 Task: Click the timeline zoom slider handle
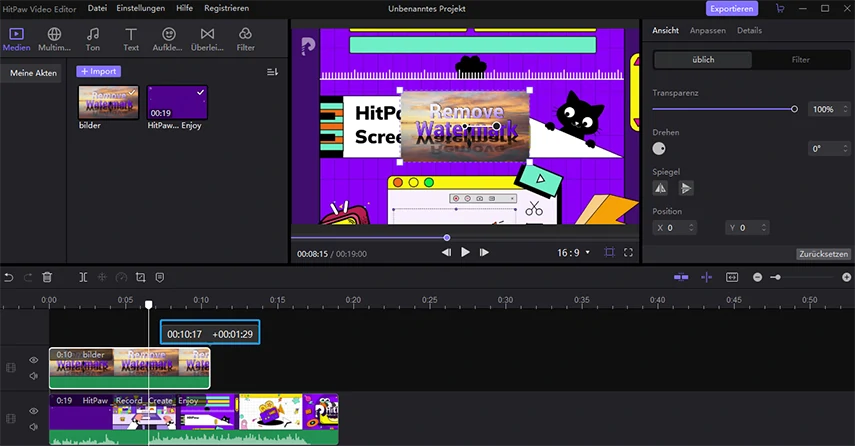click(778, 278)
